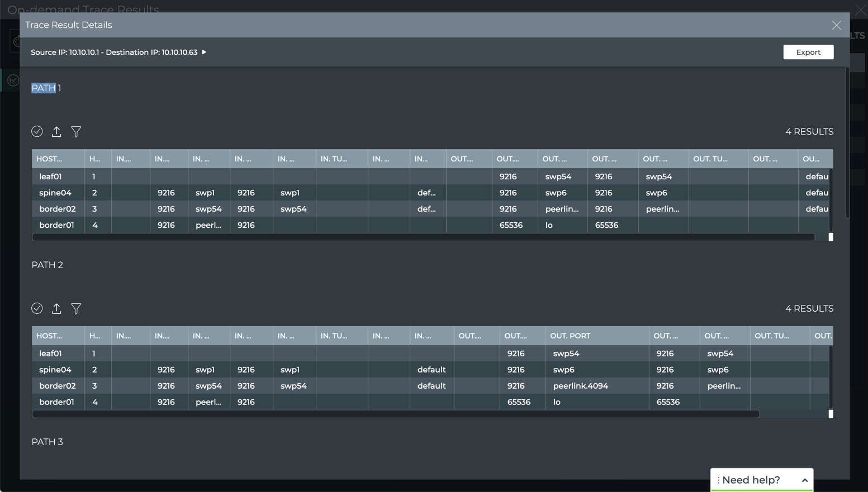Open filter funnel icon for Path 2
868x492 pixels.
pos(76,308)
